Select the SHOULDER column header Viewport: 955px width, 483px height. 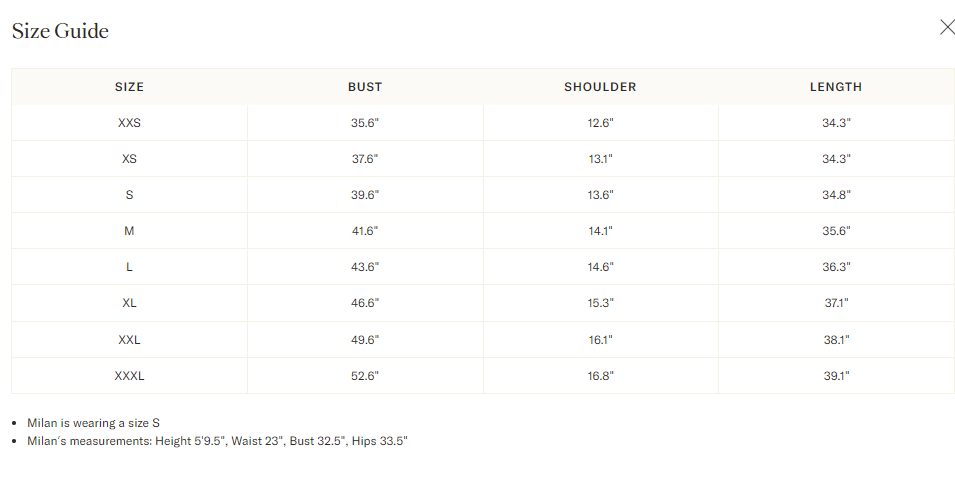(x=600, y=87)
